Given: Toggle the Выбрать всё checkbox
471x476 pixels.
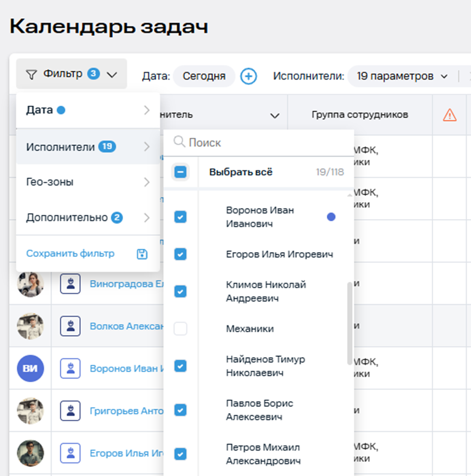Looking at the screenshot, I should tap(180, 172).
